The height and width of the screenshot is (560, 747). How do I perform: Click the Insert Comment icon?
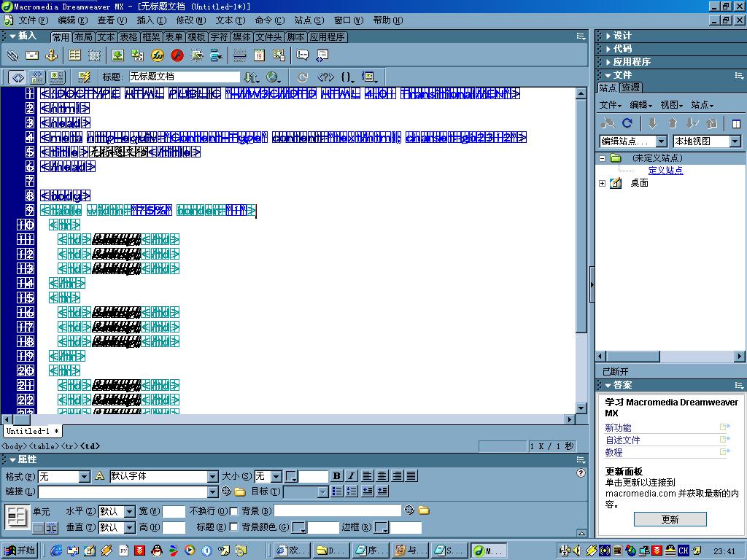[x=303, y=55]
